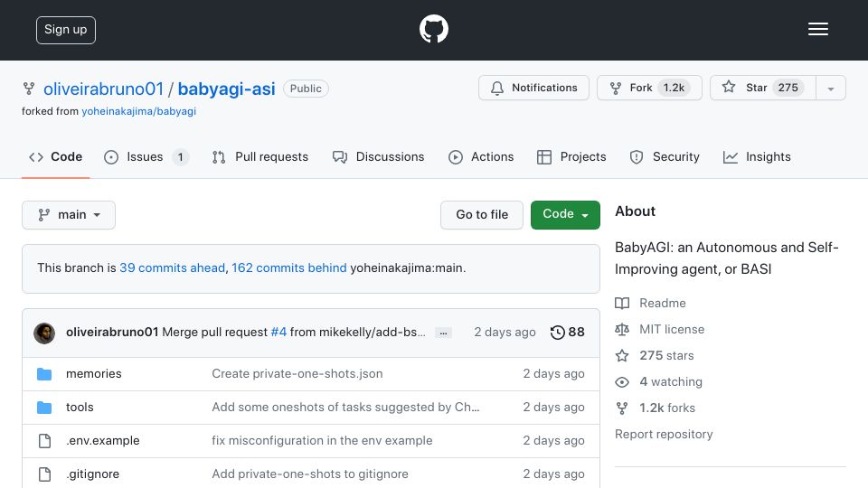Click the Star 275 button
The width and height of the screenshot is (868, 488).
[763, 88]
